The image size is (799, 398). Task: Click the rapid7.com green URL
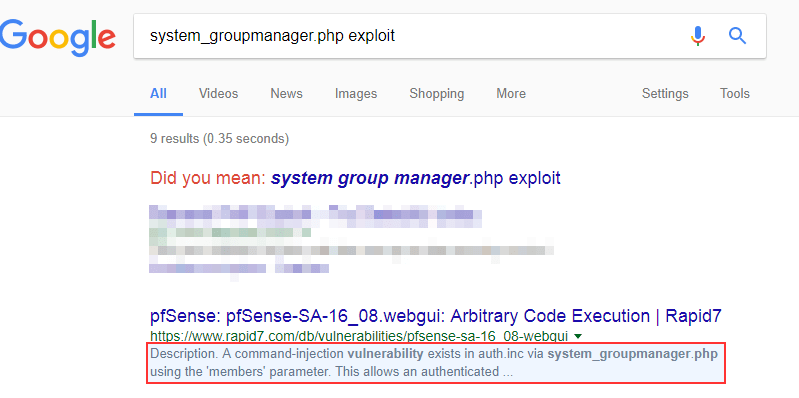(359, 336)
